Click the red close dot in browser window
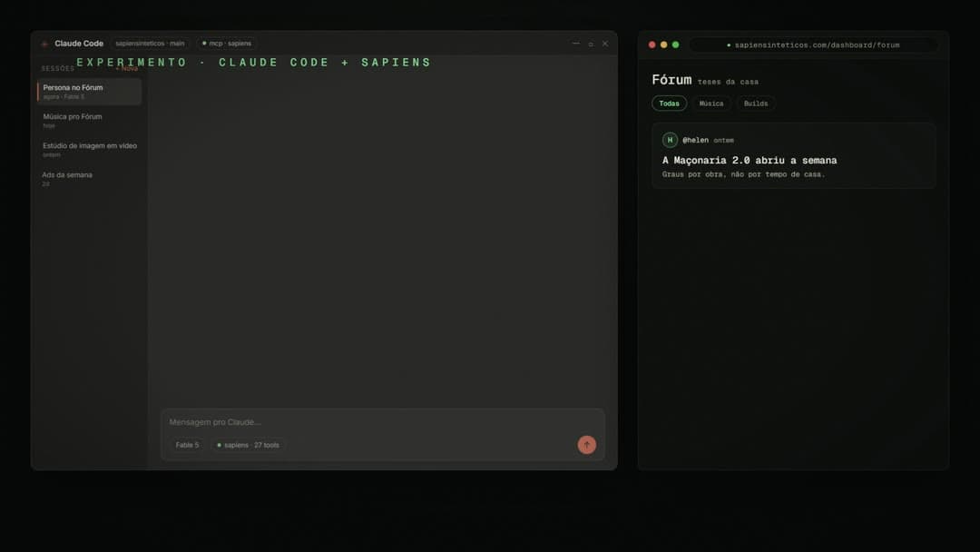Image resolution: width=980 pixels, height=552 pixels. click(x=652, y=44)
